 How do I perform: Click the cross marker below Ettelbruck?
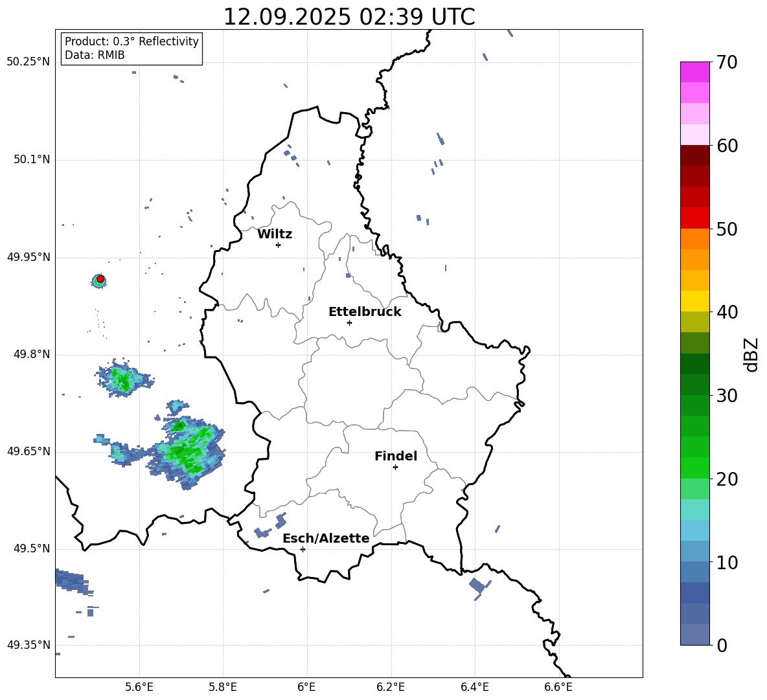point(349,322)
